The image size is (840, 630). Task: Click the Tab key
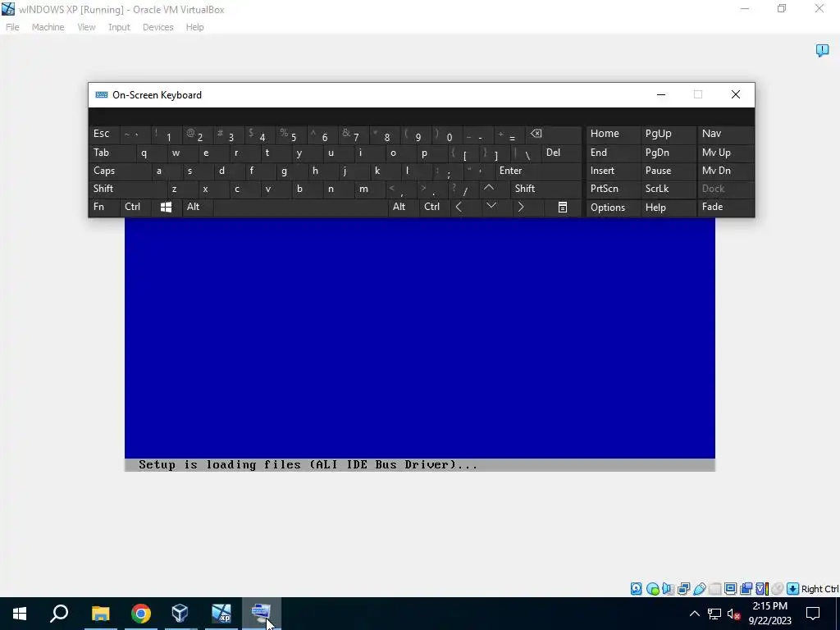pyautogui.click(x=112, y=153)
